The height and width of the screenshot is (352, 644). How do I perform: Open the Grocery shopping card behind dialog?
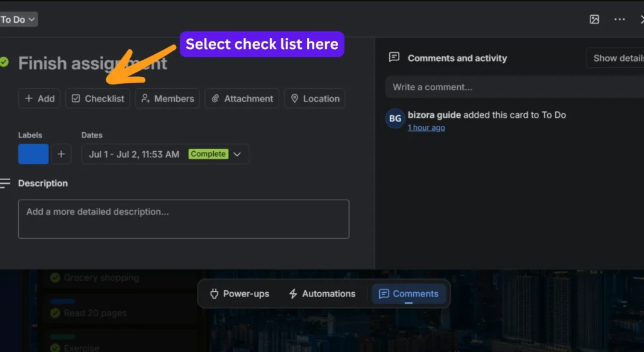coord(121,278)
